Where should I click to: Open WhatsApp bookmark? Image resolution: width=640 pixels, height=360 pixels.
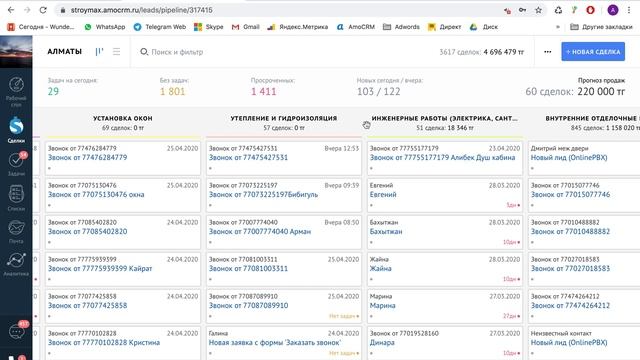105,27
